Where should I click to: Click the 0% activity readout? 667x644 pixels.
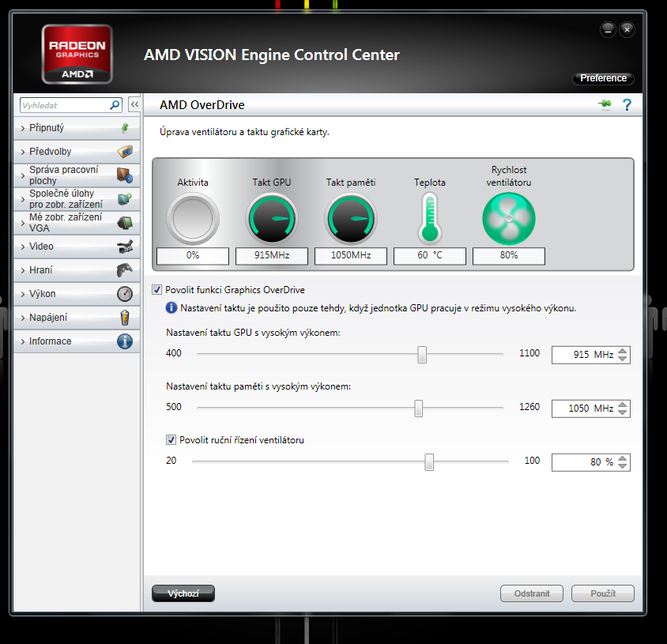click(193, 256)
